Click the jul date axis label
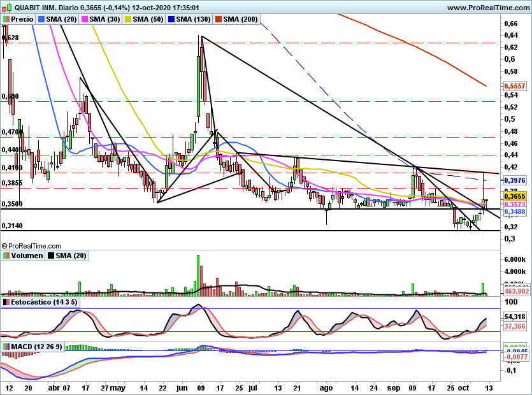The height and width of the screenshot is (395, 532). (x=253, y=388)
